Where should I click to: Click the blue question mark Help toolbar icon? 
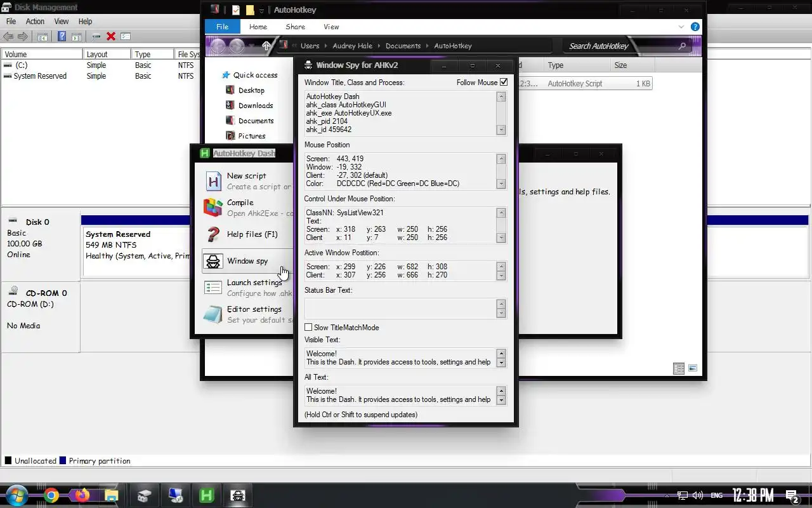pyautogui.click(x=62, y=37)
